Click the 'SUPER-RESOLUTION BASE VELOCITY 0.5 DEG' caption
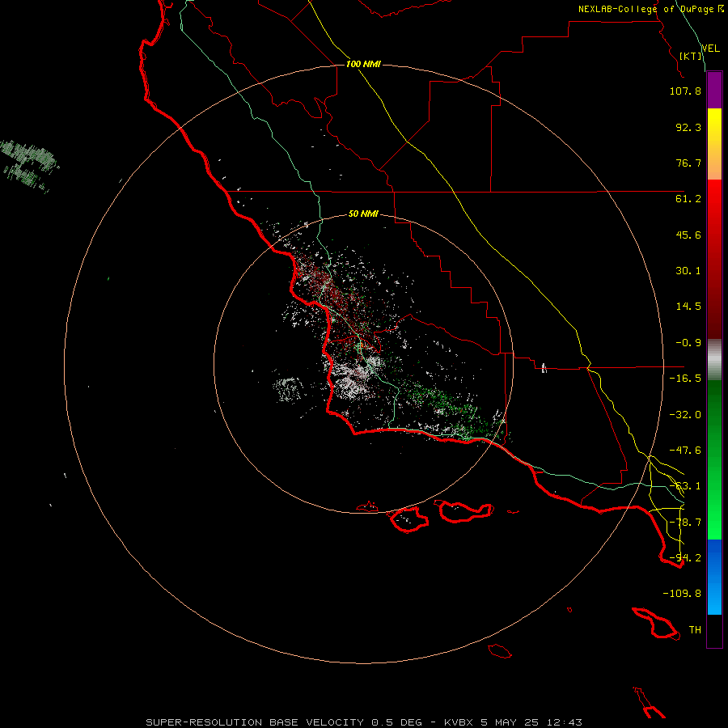 [284, 722]
